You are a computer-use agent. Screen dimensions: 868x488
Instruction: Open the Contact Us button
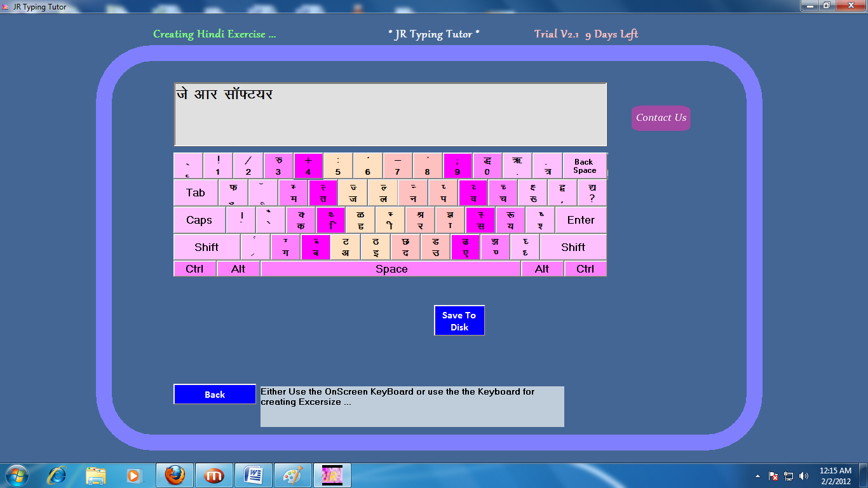[661, 118]
